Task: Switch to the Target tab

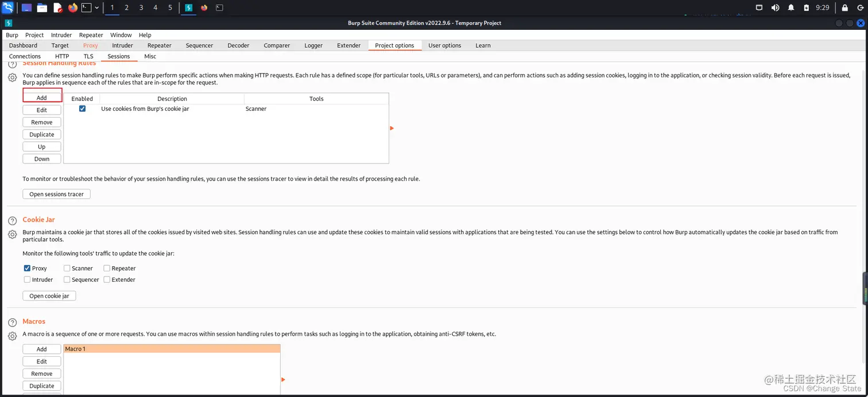Action: point(60,45)
